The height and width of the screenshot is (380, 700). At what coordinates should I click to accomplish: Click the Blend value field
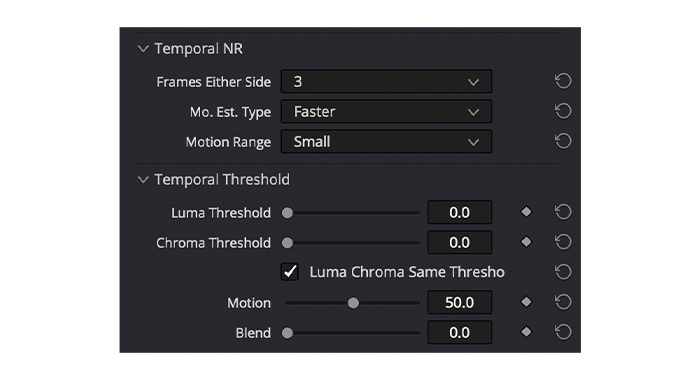tap(459, 333)
